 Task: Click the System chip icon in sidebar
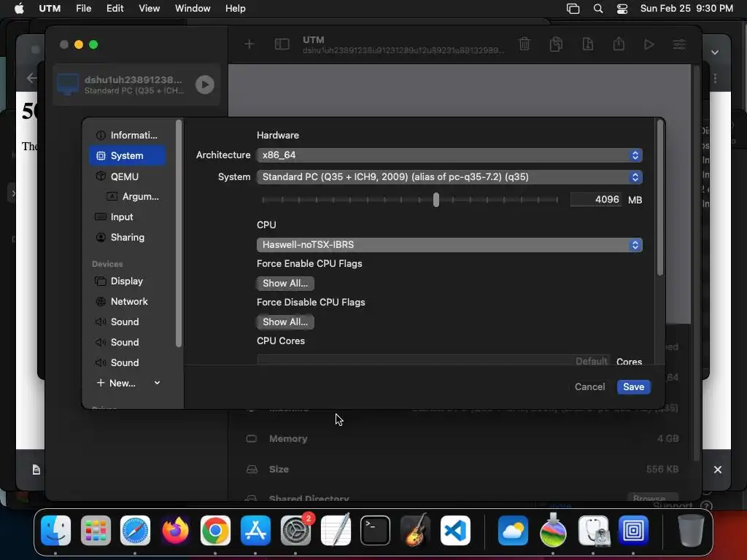pyautogui.click(x=101, y=156)
